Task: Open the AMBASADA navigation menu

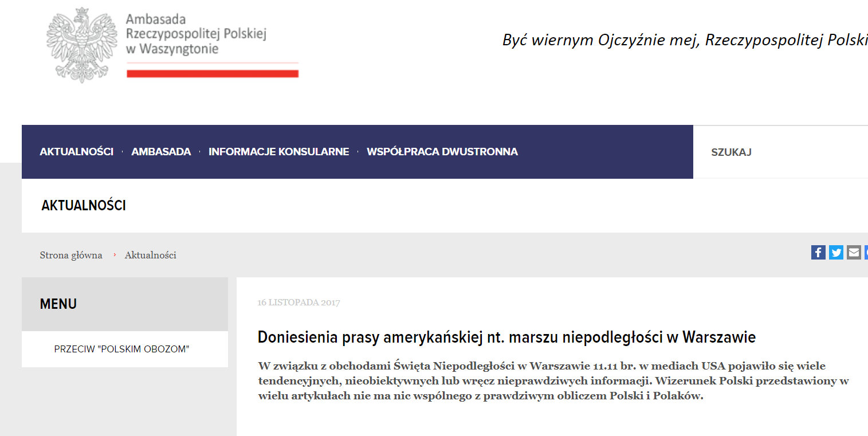Action: point(161,151)
